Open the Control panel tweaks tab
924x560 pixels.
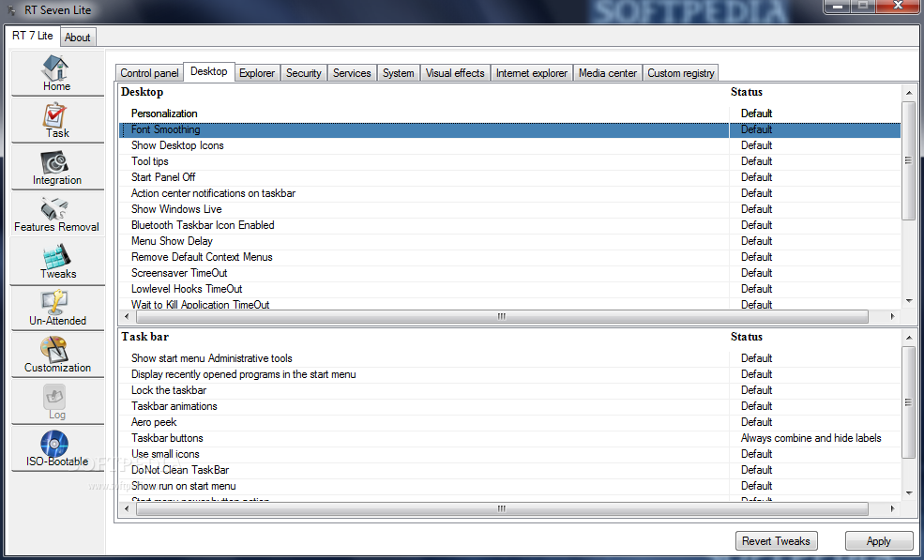149,72
